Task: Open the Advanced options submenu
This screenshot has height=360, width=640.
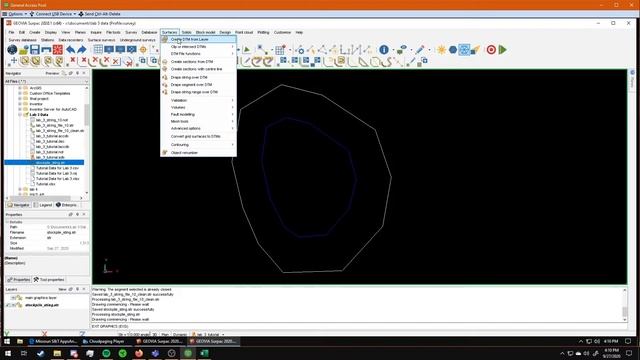Action: coord(198,129)
